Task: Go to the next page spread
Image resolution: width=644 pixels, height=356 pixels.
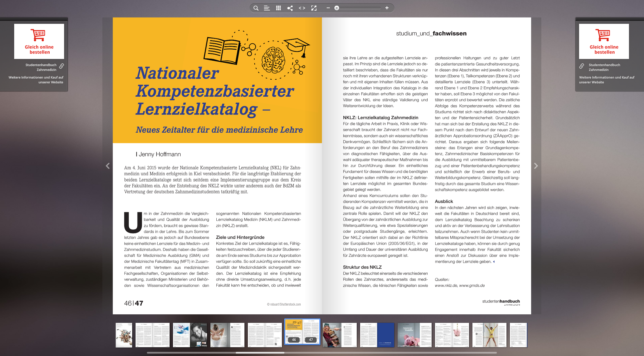Action: click(536, 166)
